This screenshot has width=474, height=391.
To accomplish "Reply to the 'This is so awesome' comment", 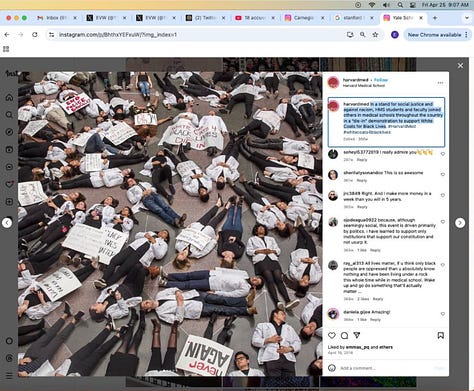I will coord(362,180).
